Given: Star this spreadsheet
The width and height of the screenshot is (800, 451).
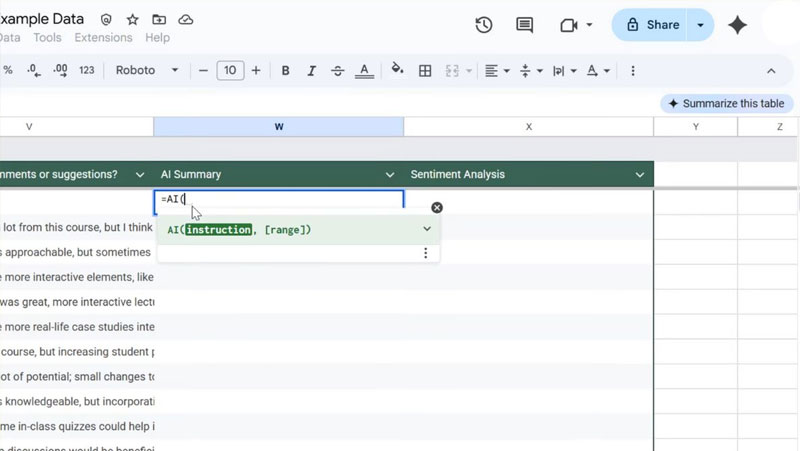Looking at the screenshot, I should coord(133,20).
